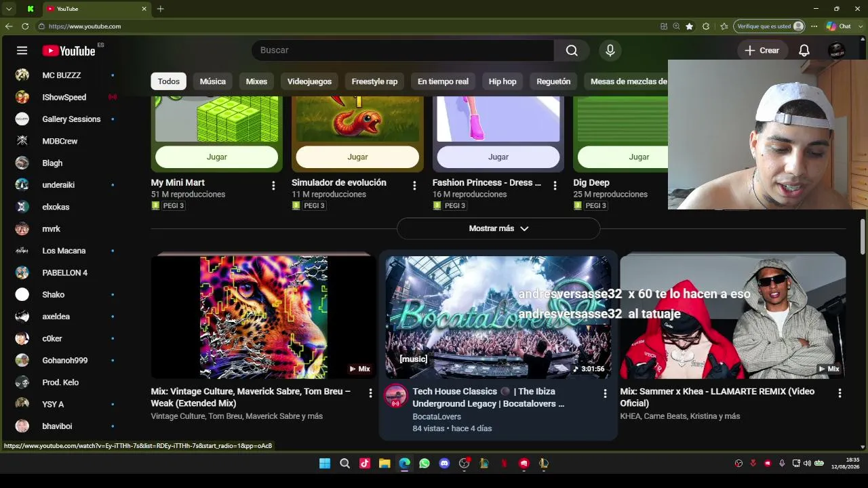Expand games shelf with Mostrar más
Image resolution: width=868 pixels, height=488 pixels.
(x=498, y=228)
